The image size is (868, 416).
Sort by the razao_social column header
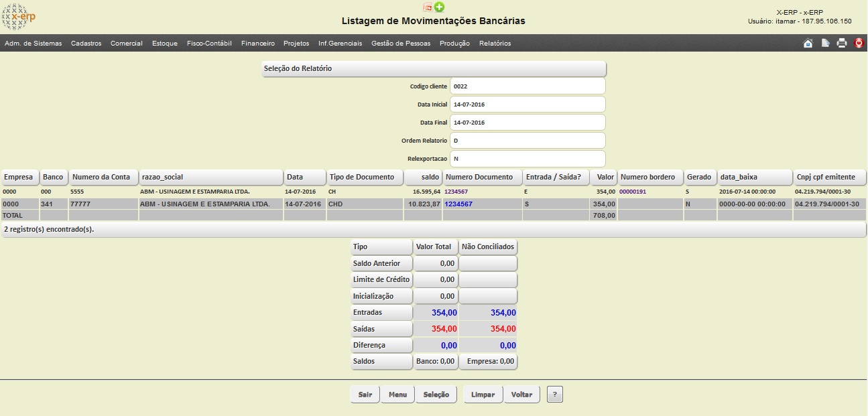tap(211, 177)
